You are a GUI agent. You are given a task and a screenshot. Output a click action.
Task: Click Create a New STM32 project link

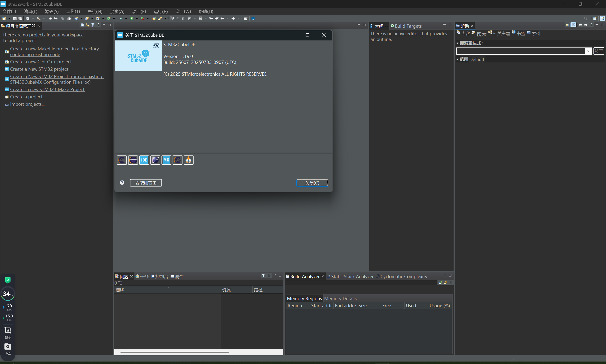point(39,69)
